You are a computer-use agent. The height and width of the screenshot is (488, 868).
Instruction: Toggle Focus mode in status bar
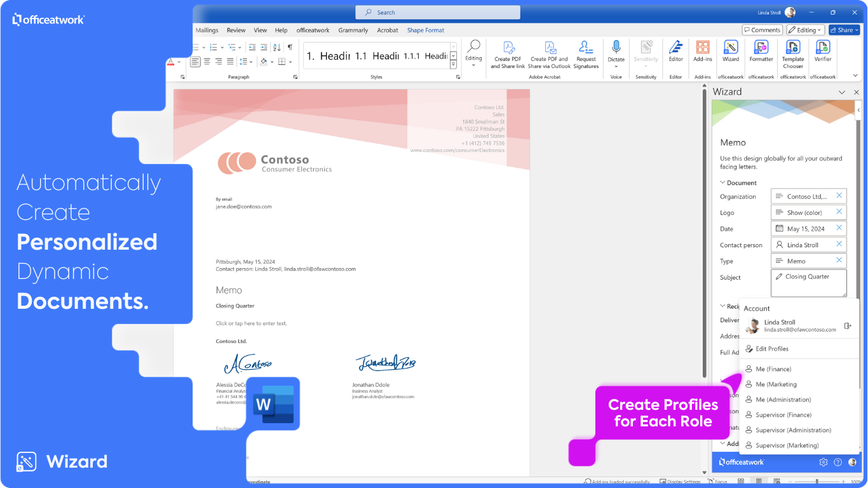click(716, 482)
